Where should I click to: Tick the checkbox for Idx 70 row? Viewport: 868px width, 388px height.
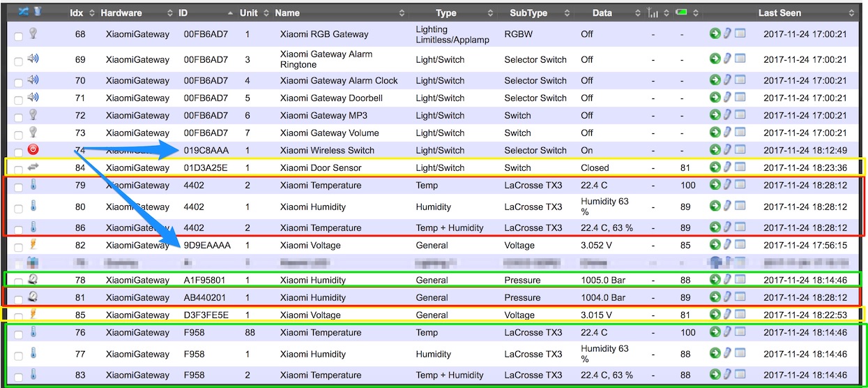coord(18,82)
